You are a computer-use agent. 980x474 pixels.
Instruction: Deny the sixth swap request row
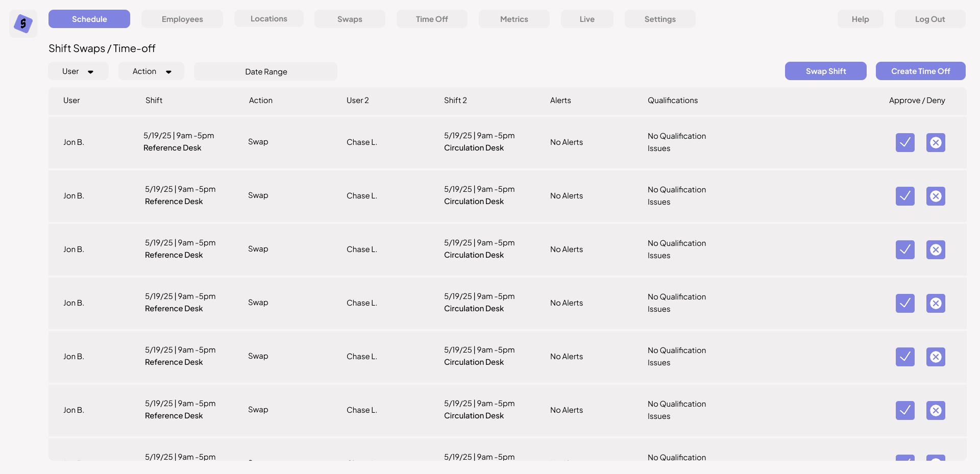(x=935, y=410)
